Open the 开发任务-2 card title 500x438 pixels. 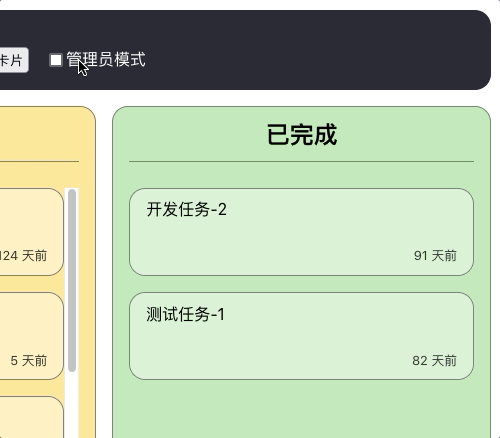pos(186,210)
